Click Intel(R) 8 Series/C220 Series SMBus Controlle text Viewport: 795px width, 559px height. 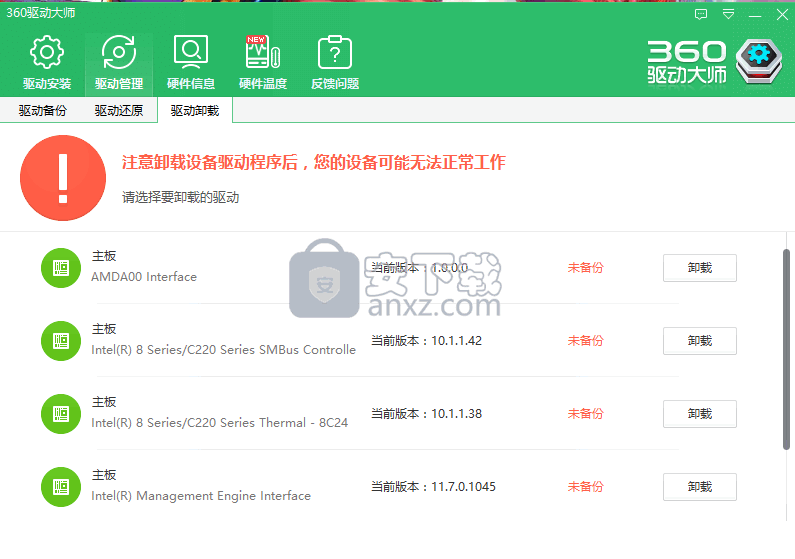click(224, 350)
